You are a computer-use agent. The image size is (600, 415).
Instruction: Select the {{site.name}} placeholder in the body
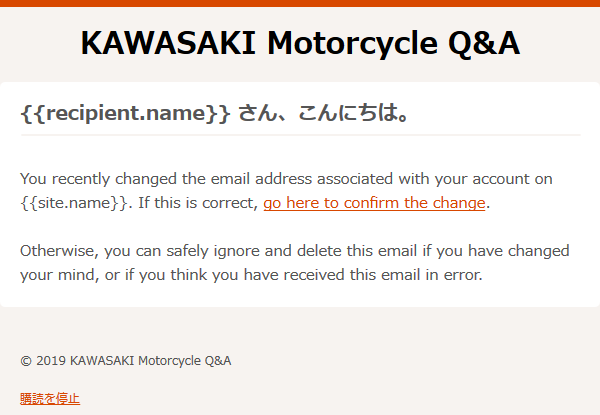(74, 203)
